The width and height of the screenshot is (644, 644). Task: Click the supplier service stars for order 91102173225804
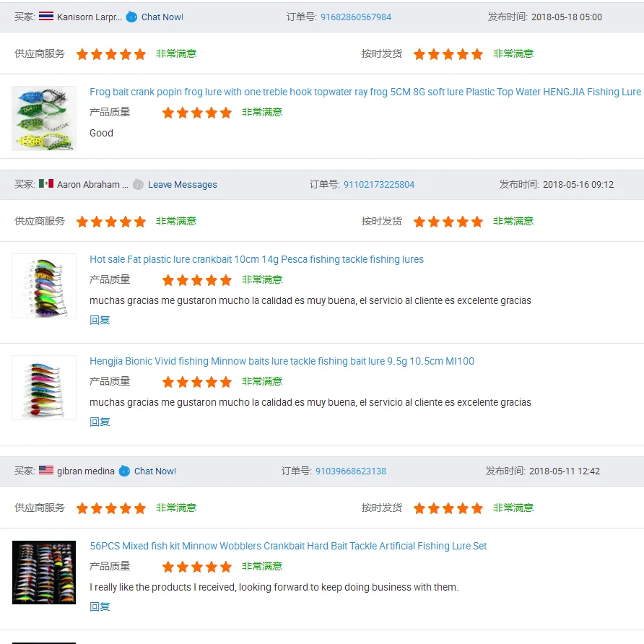(111, 222)
